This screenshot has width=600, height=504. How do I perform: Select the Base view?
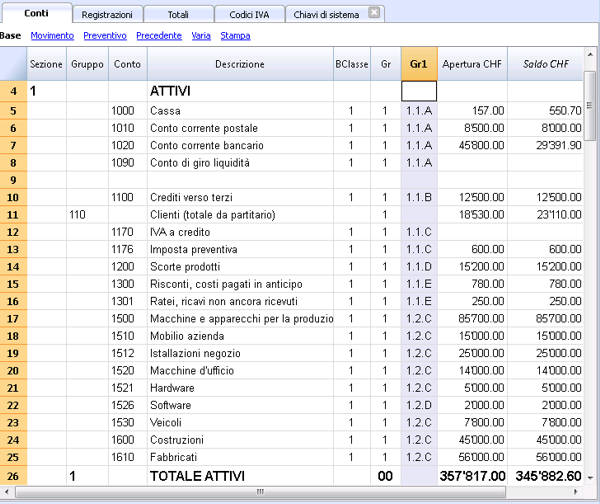(10, 36)
